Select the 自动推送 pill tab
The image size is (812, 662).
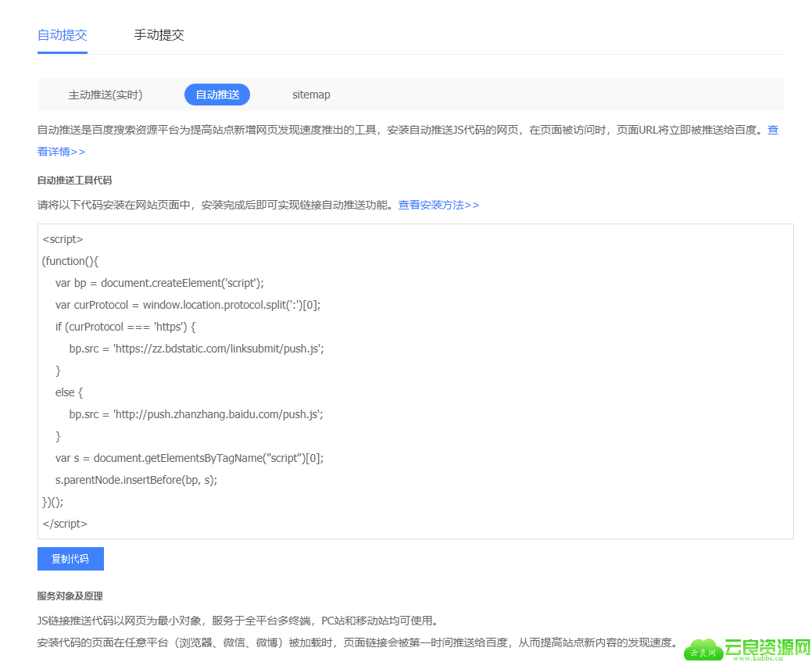click(217, 95)
